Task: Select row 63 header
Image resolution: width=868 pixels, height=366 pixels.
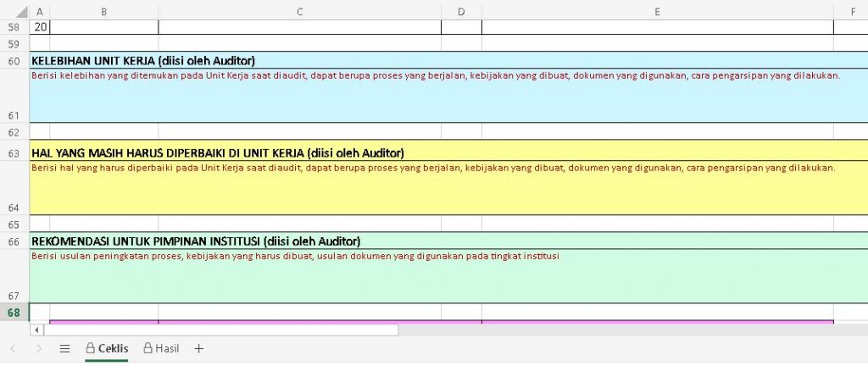Action: (x=14, y=153)
